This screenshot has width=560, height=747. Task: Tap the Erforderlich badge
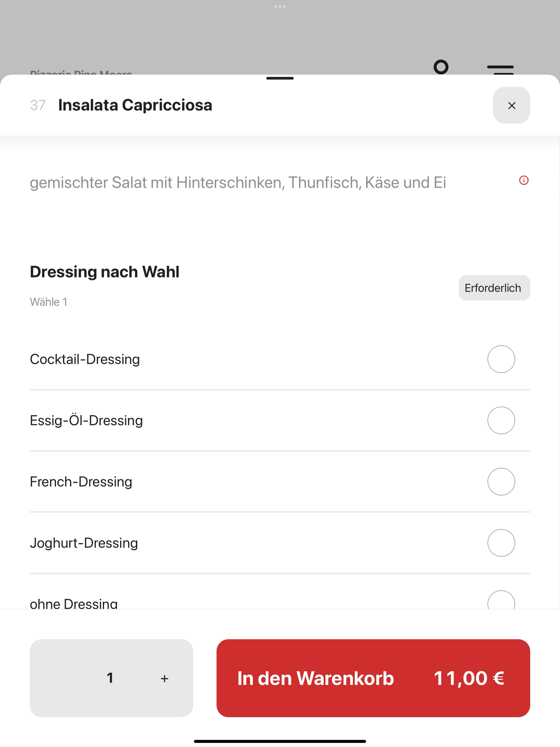click(x=494, y=288)
